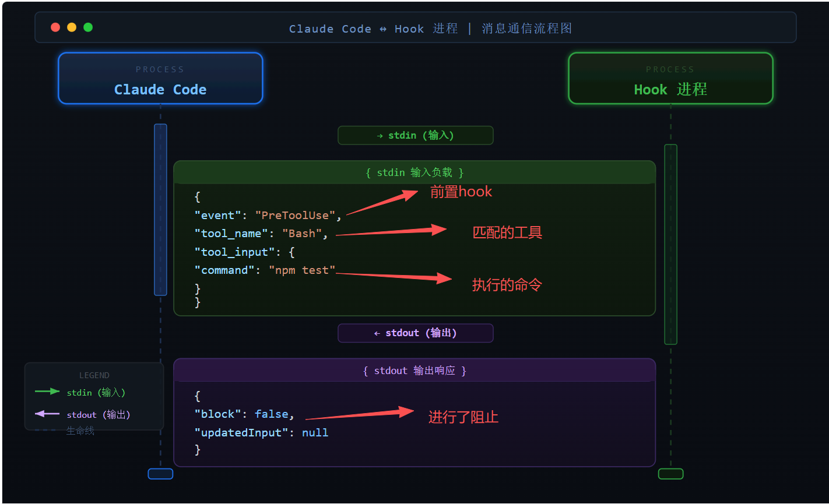The width and height of the screenshot is (829, 504).
Task: Select the "tool_input": { code line
Action: coord(245,252)
